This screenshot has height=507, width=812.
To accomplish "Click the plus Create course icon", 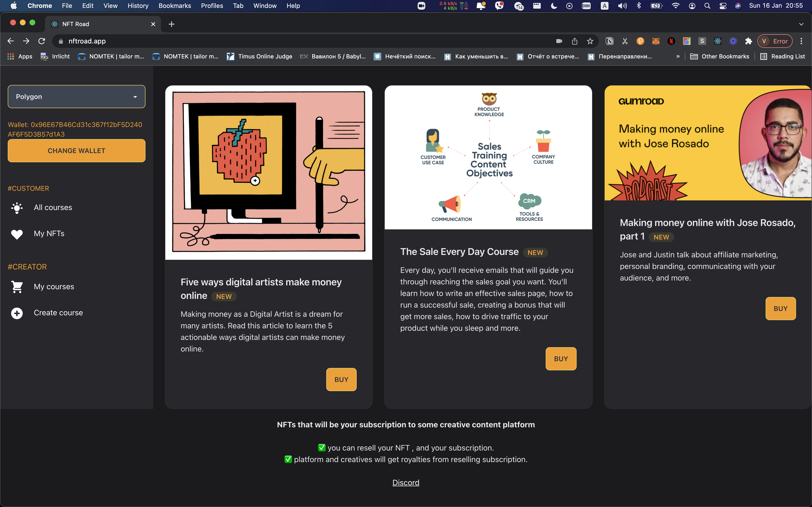I will point(17,313).
